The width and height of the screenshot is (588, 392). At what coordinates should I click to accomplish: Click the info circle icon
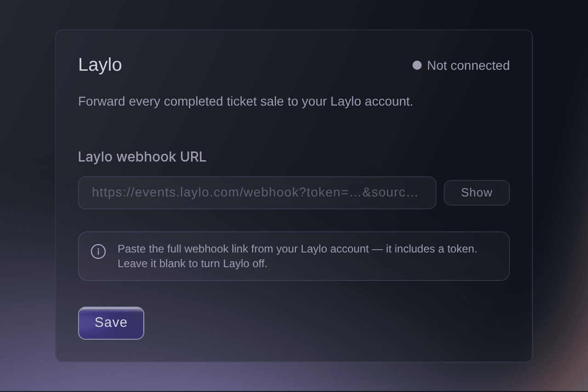[x=98, y=252]
